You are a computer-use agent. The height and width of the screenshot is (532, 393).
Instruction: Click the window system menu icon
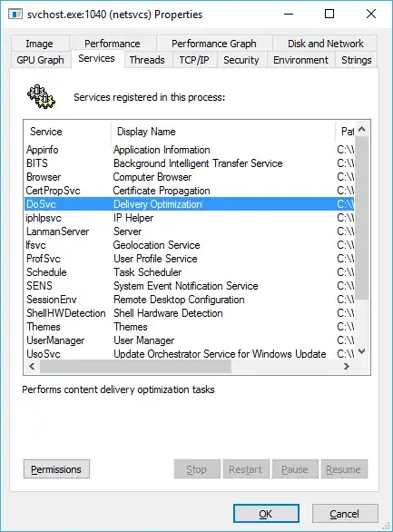point(15,15)
